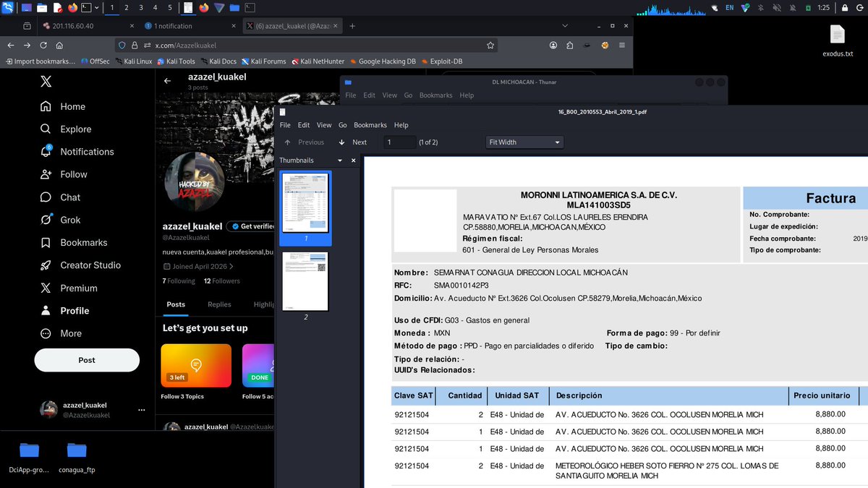Open the terminal launcher in top panel

(x=87, y=8)
